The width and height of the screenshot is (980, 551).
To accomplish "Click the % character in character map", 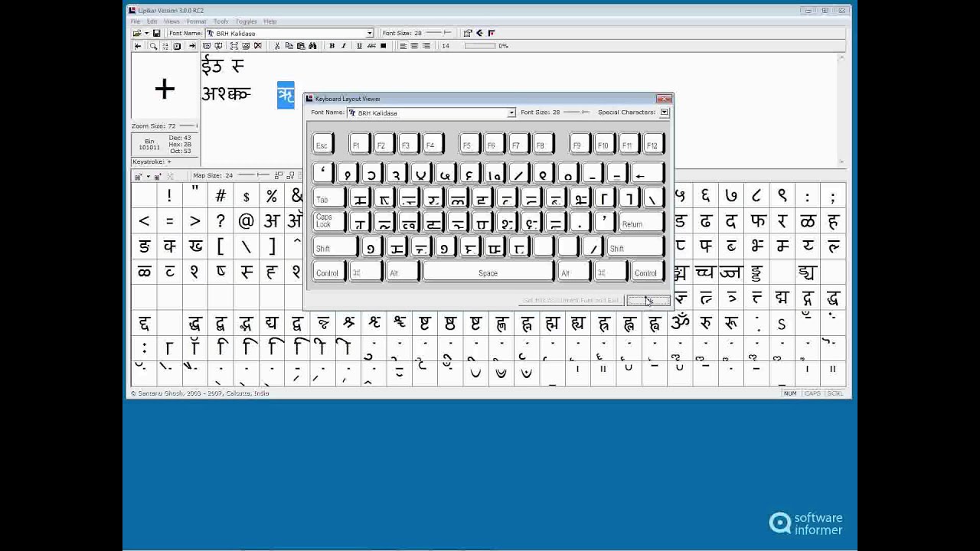I will tap(271, 196).
